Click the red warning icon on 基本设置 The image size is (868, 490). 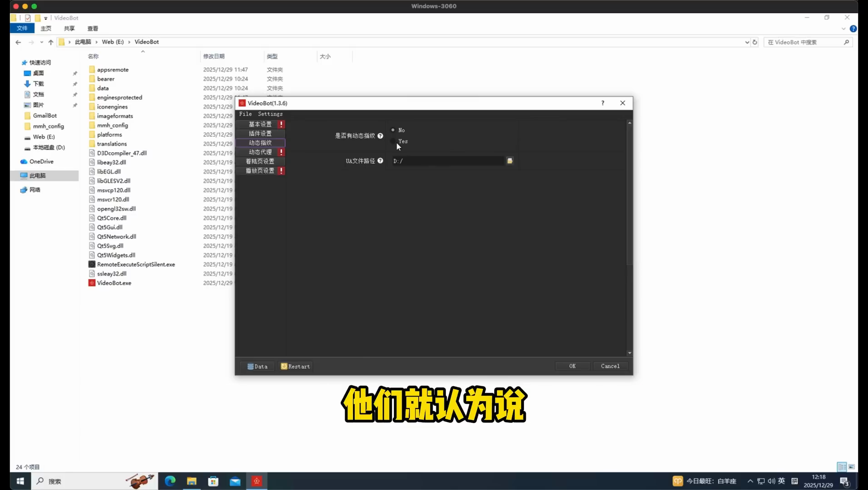pyautogui.click(x=281, y=124)
